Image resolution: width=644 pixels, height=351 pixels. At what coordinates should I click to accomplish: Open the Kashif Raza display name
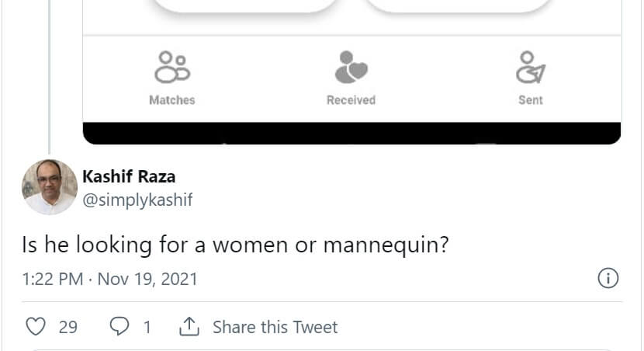[x=129, y=176]
